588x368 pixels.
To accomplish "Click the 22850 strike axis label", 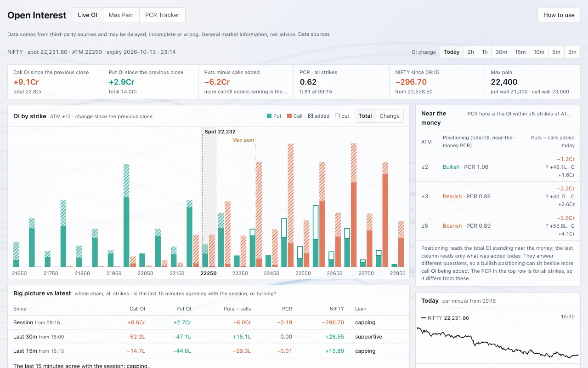I will (x=398, y=273).
